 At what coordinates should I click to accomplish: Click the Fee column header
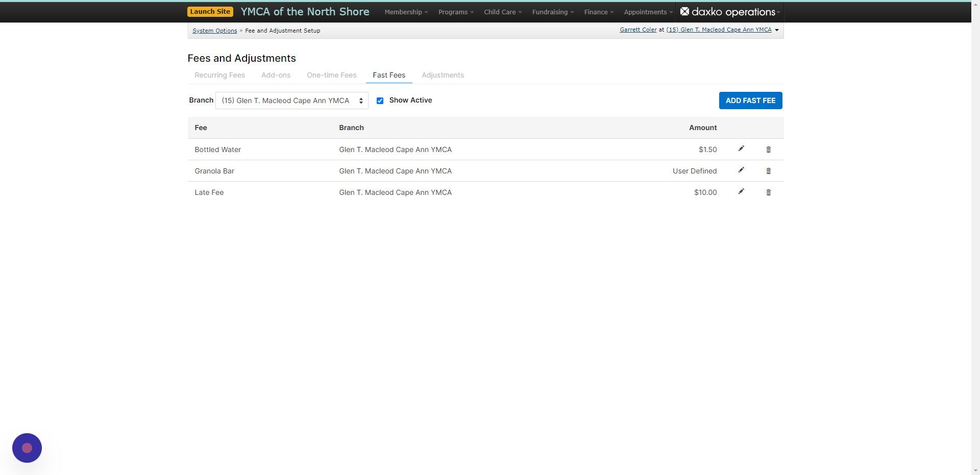point(201,128)
